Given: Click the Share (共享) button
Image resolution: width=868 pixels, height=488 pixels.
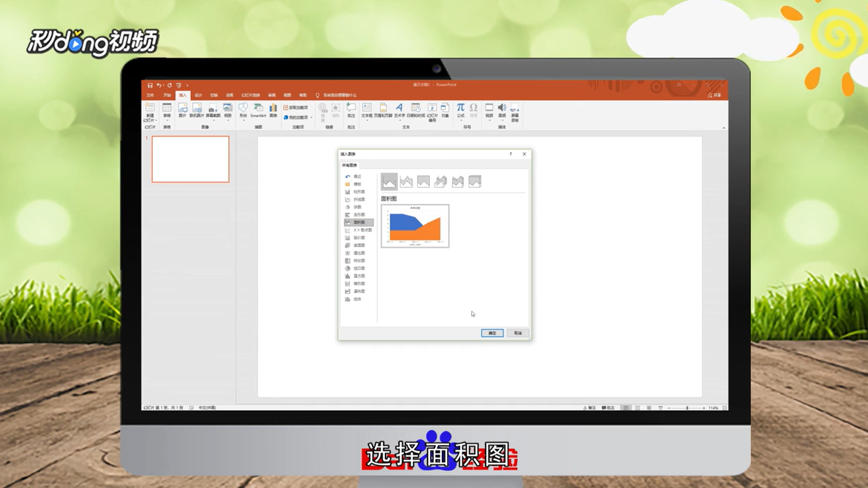Looking at the screenshot, I should (x=715, y=95).
